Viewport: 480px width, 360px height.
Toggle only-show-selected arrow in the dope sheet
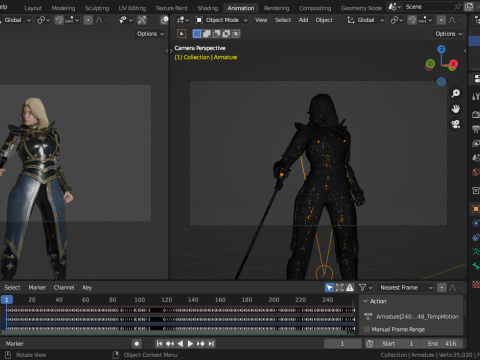click(329, 287)
